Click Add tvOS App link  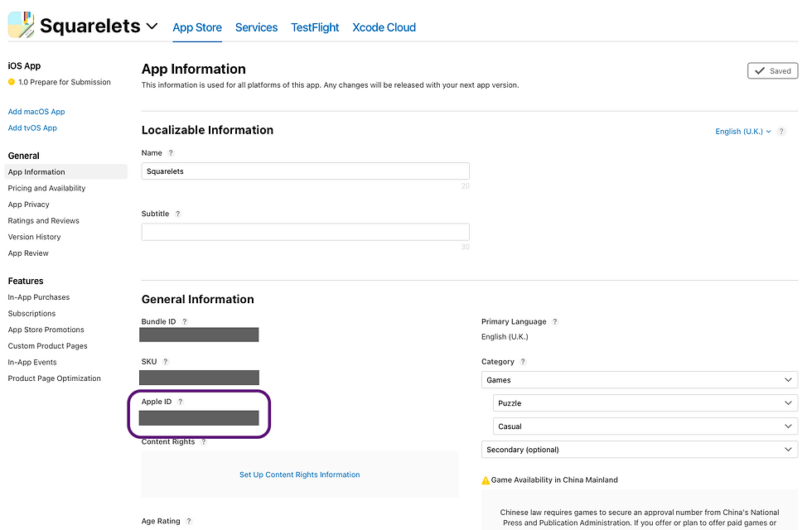pos(32,128)
